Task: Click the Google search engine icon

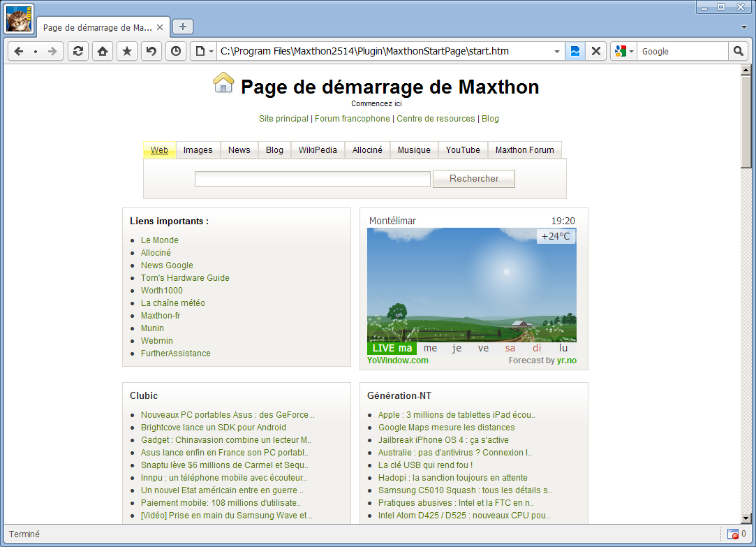Action: (621, 51)
